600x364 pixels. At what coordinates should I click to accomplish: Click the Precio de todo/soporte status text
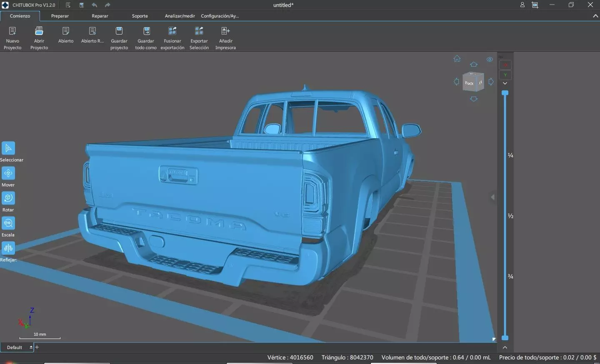click(x=547, y=357)
